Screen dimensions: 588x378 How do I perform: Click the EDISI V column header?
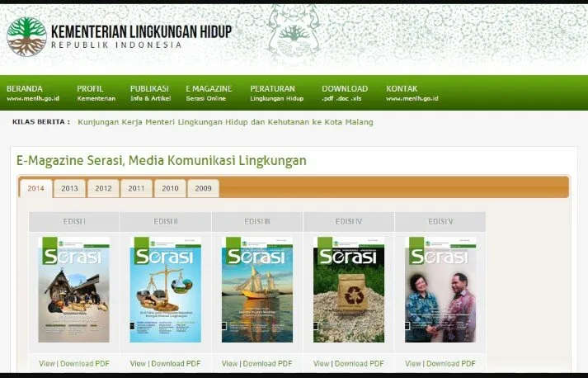[440, 222]
